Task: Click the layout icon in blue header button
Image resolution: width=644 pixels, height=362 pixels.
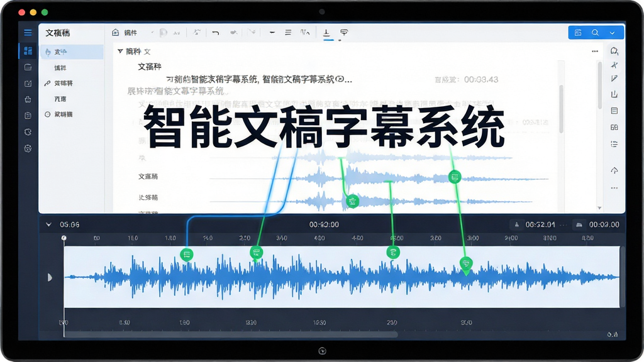Action: [x=578, y=33]
